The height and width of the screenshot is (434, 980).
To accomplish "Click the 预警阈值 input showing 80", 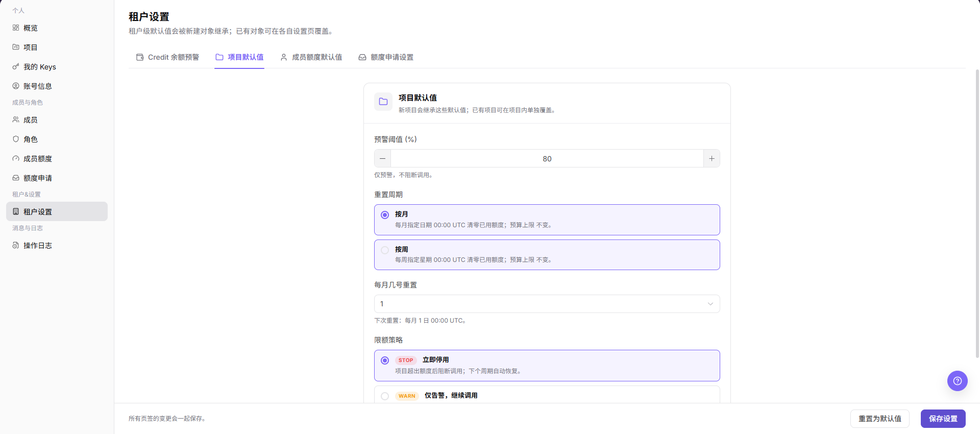I will (547, 158).
